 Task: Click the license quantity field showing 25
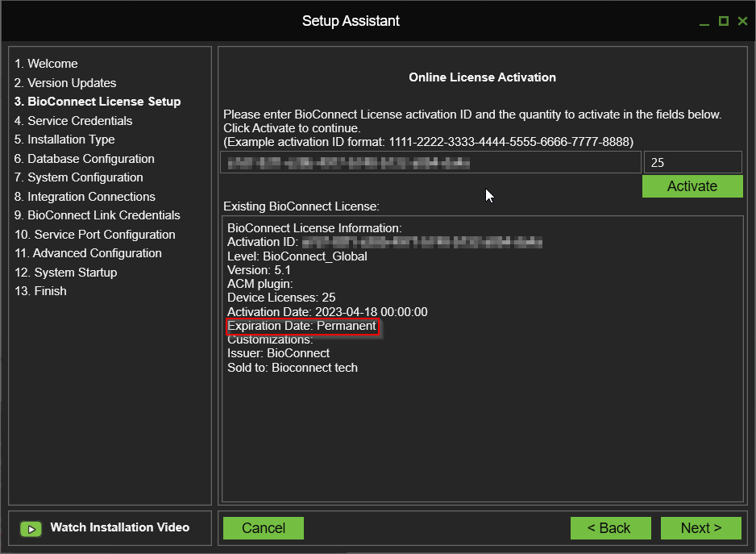[692, 162]
